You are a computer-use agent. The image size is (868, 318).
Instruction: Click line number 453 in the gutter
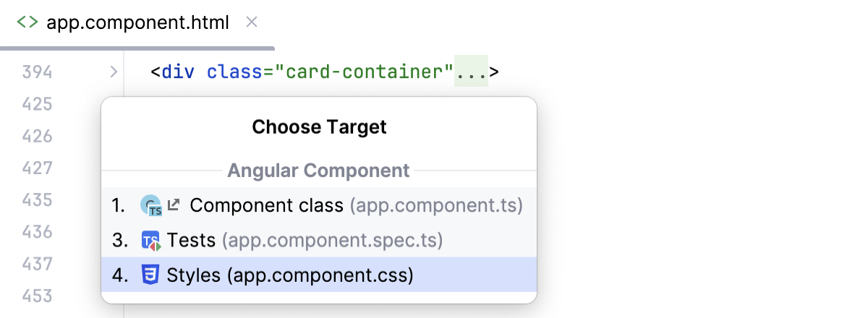37,296
